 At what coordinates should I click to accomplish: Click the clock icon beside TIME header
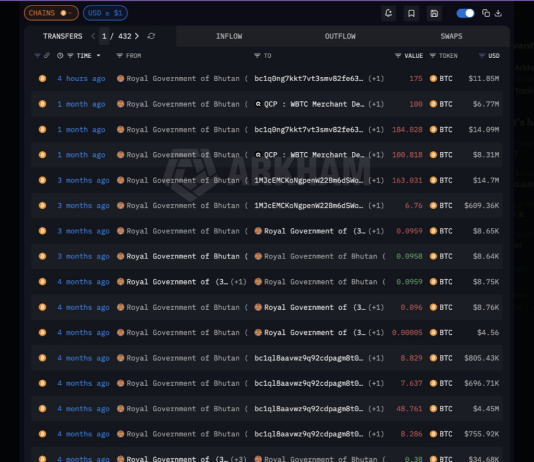coord(60,55)
